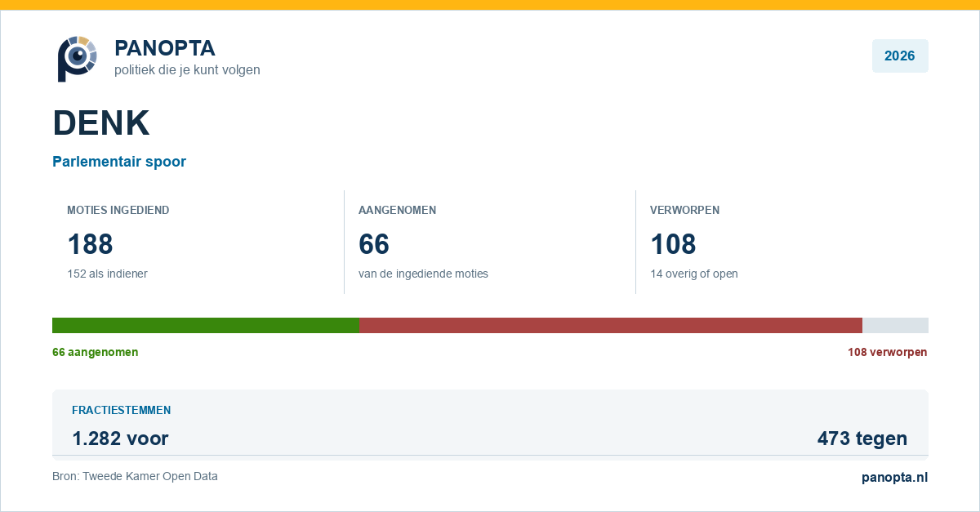Viewport: 980px width, 512px height.
Task: Click the 'FRACTIESTEMMEN' heading
Action: click(121, 410)
